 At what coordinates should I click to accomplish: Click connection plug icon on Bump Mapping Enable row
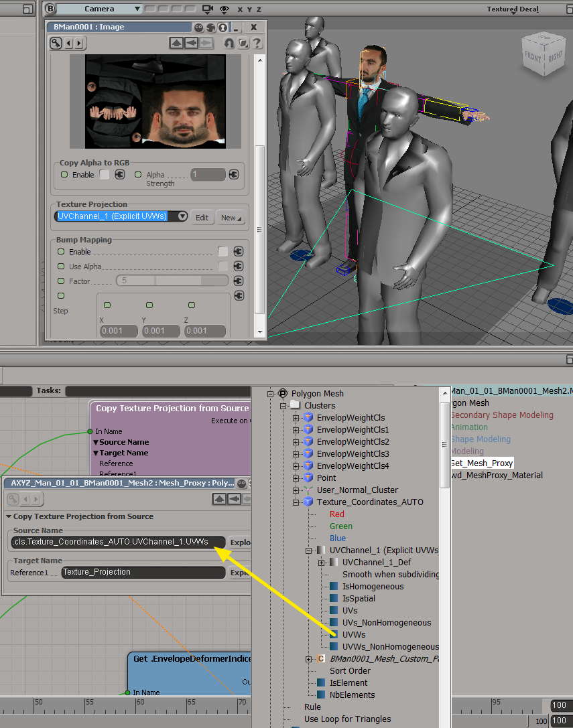239,252
